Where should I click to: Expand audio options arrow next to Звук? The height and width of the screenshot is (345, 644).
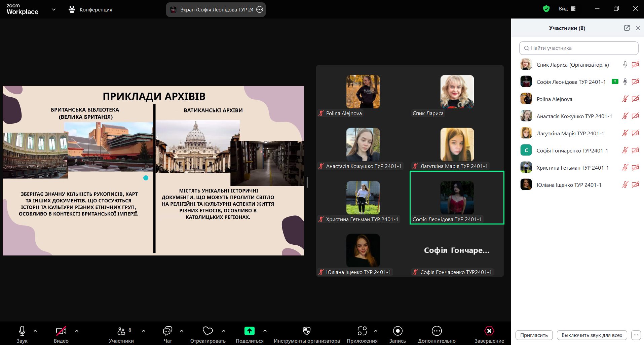(x=35, y=331)
